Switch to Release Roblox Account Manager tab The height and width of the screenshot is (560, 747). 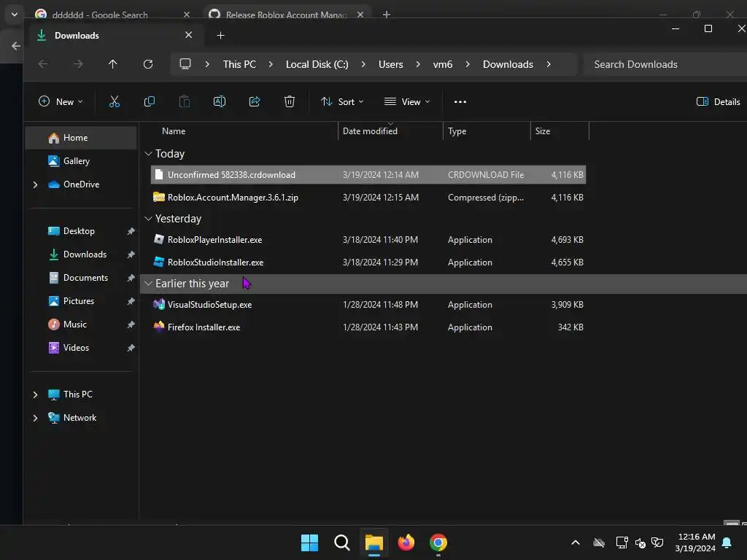tap(286, 15)
